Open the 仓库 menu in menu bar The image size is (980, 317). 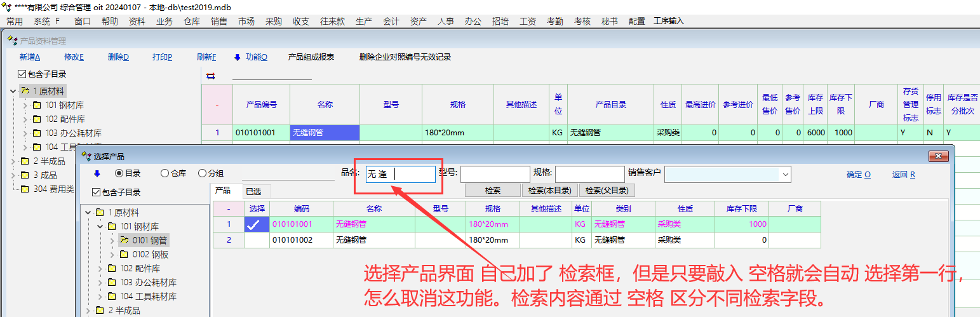pyautogui.click(x=192, y=21)
